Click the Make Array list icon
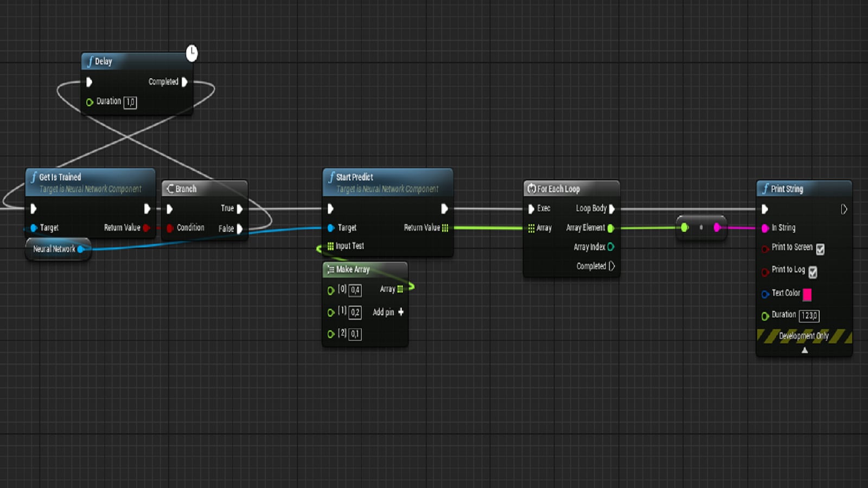This screenshot has width=868, height=488. 331,269
